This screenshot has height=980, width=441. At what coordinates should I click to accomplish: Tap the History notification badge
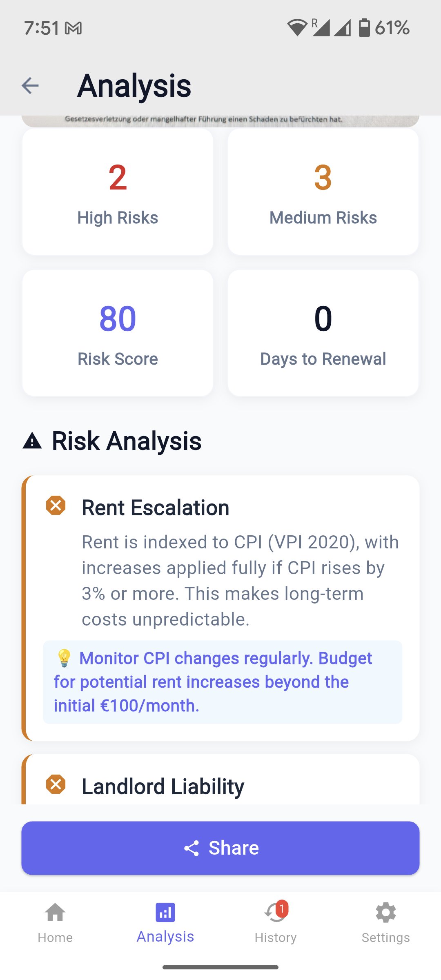point(282,909)
